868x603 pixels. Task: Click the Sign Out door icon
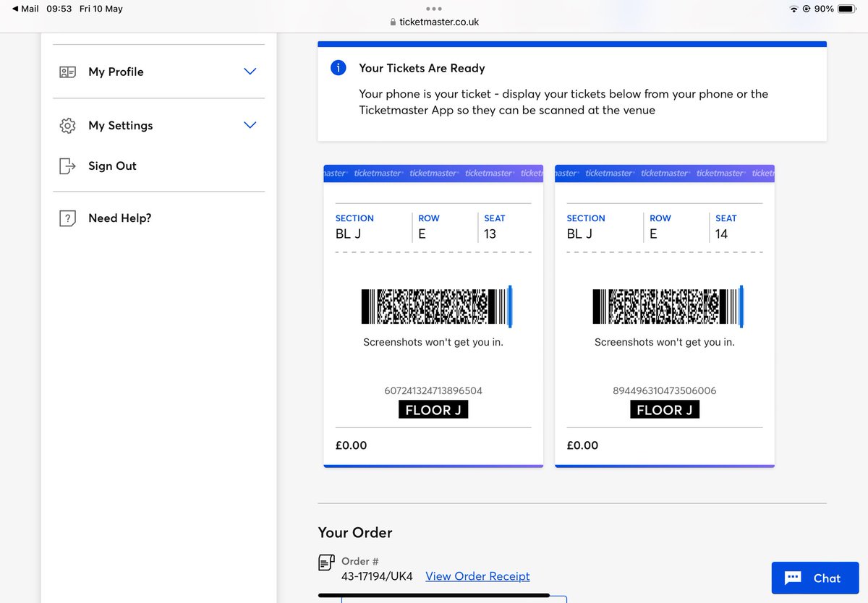coord(67,166)
